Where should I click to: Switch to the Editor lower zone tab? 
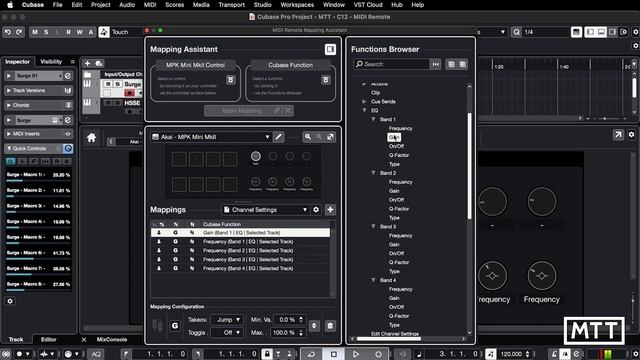tap(49, 340)
